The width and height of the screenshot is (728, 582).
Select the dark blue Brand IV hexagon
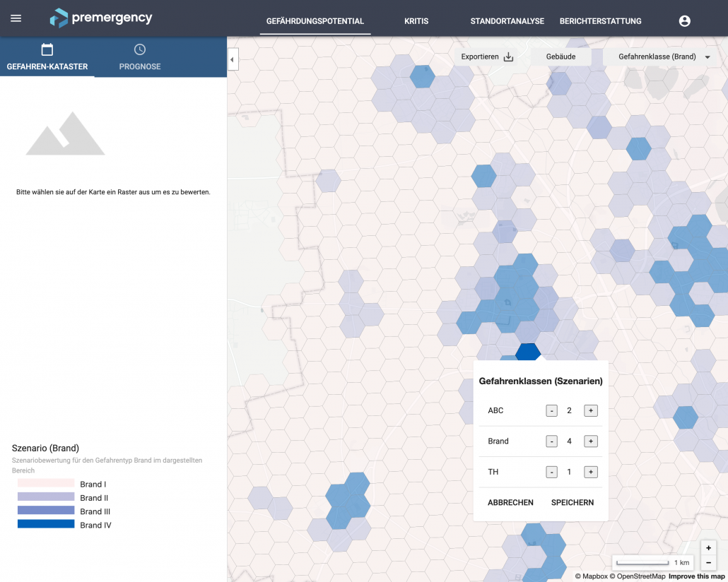[x=528, y=352]
